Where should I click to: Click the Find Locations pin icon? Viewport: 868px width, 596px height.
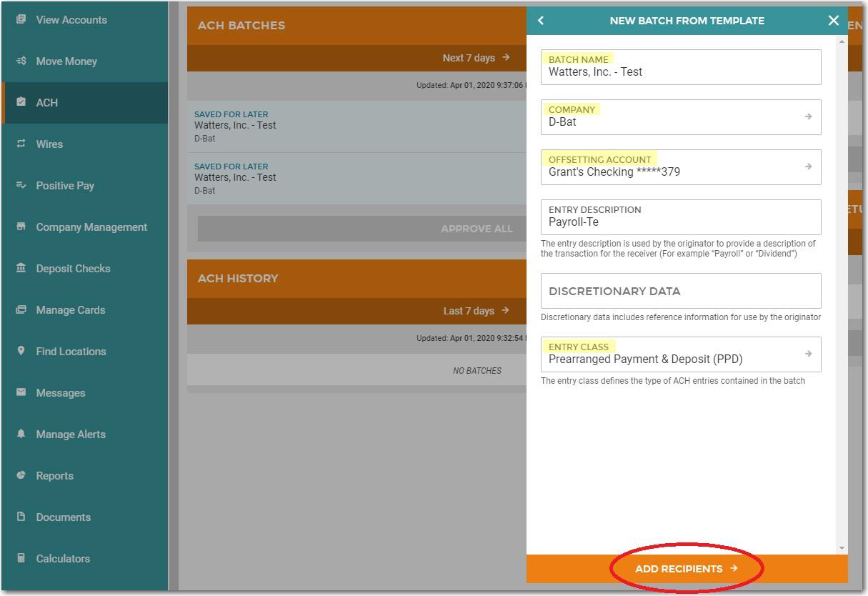[x=21, y=352]
